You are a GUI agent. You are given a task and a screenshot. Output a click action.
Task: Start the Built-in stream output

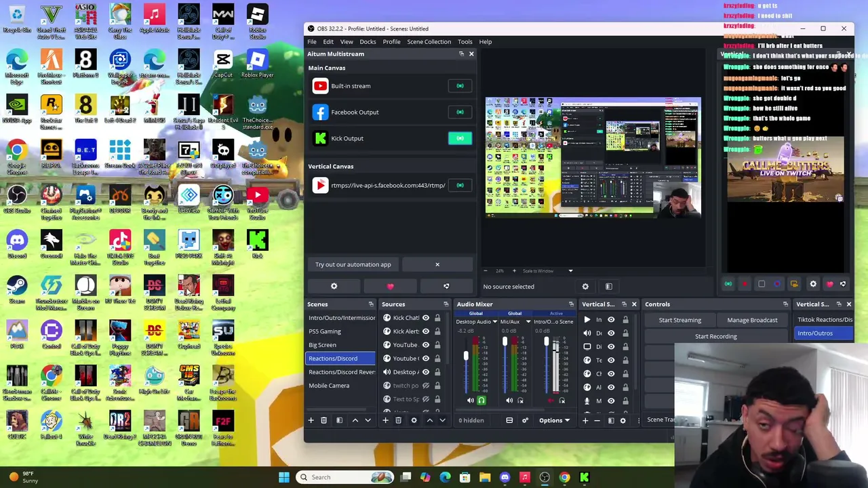(x=460, y=86)
